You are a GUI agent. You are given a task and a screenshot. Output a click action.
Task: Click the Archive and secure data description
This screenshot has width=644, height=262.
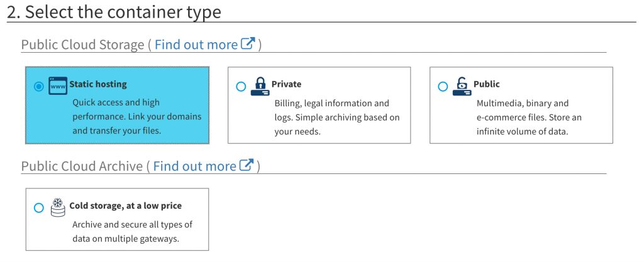point(132,232)
